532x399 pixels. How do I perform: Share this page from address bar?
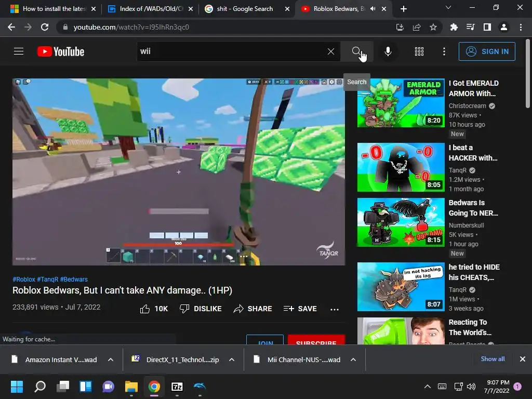417,27
